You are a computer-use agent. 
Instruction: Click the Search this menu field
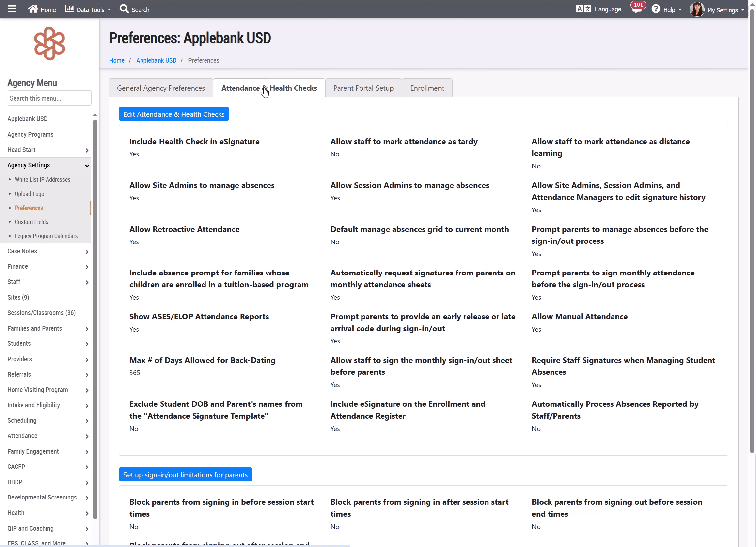pos(49,98)
